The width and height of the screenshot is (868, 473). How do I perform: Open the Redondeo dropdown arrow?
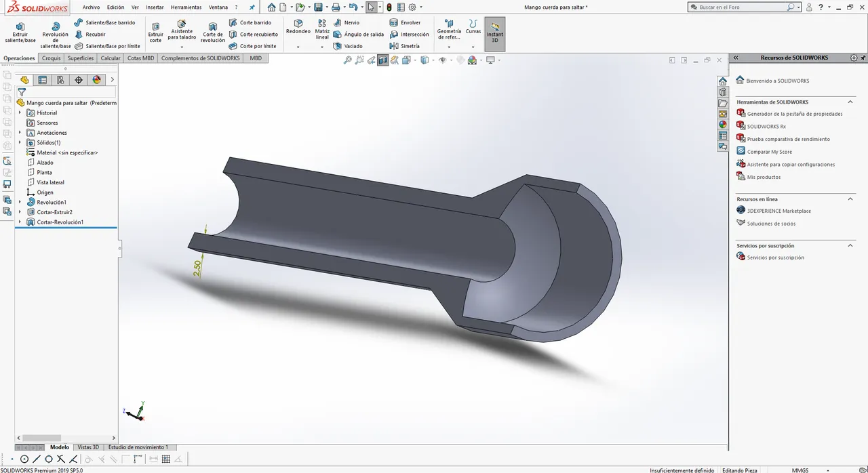[x=298, y=47]
